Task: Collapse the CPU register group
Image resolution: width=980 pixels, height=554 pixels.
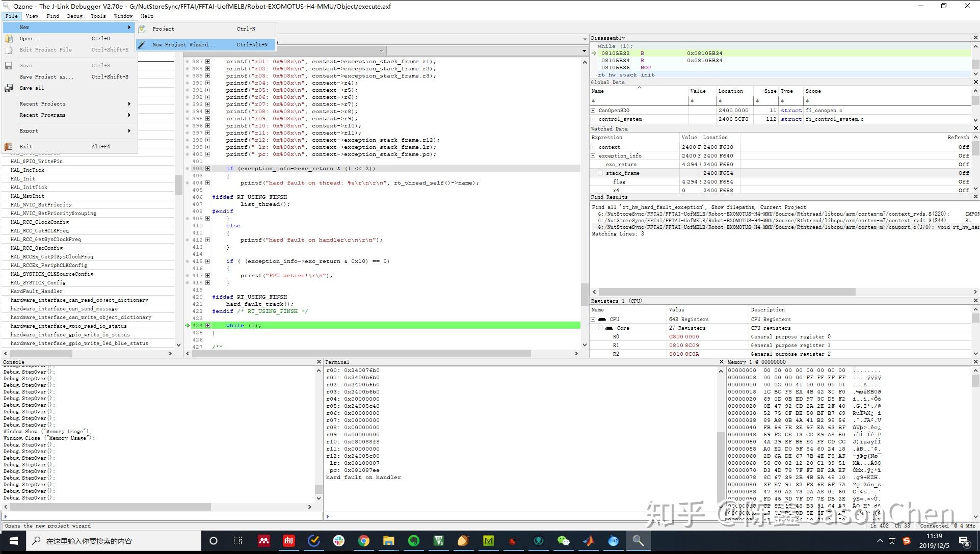Action: [593, 320]
